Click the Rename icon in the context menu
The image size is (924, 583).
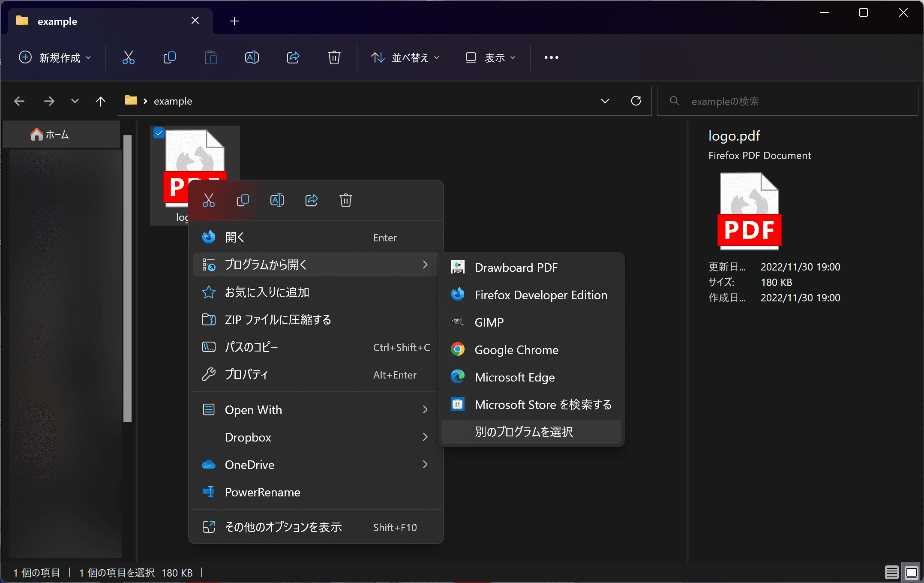[x=277, y=200]
